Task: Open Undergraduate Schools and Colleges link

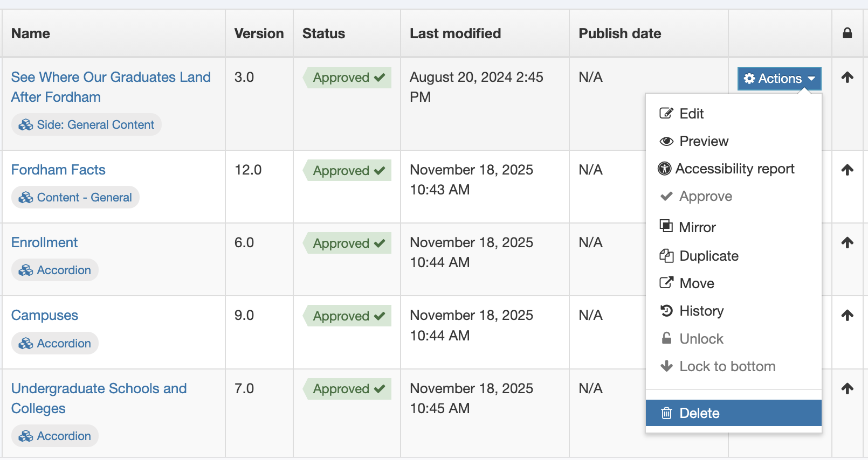Action: [99, 398]
